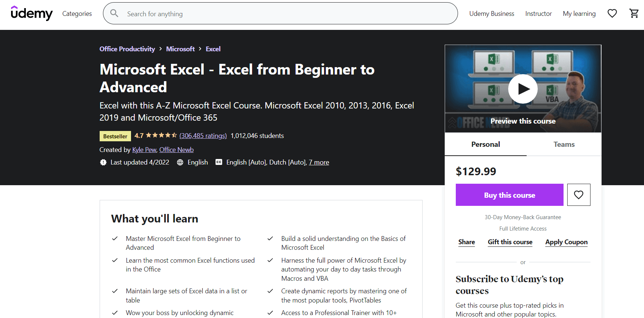Open the shopping cart

pyautogui.click(x=634, y=14)
